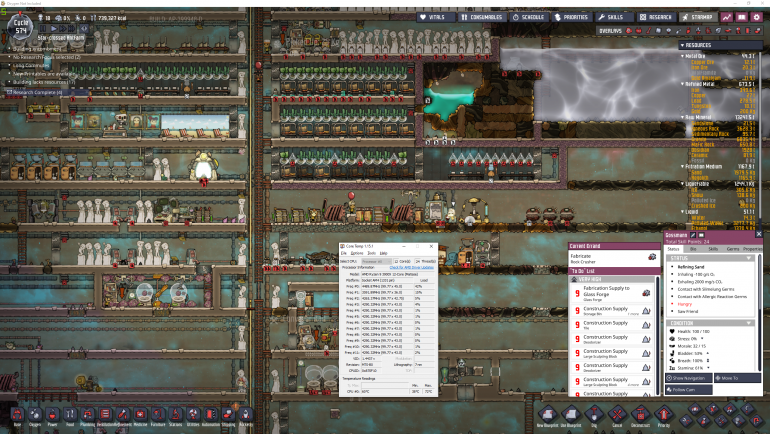Select Fabrication Supply to Glass Forge errand
This screenshot has height=434, width=770.
(x=613, y=294)
